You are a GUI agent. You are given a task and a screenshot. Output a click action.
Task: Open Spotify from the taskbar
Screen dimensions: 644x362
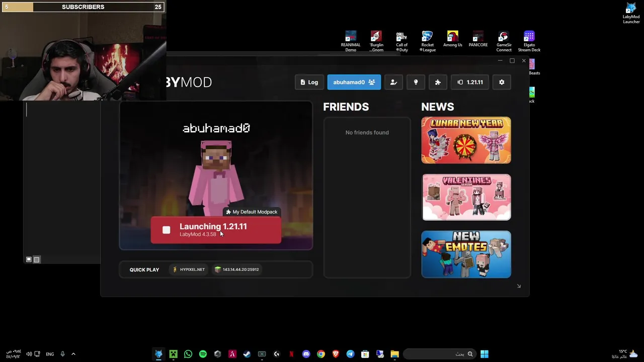click(203, 354)
